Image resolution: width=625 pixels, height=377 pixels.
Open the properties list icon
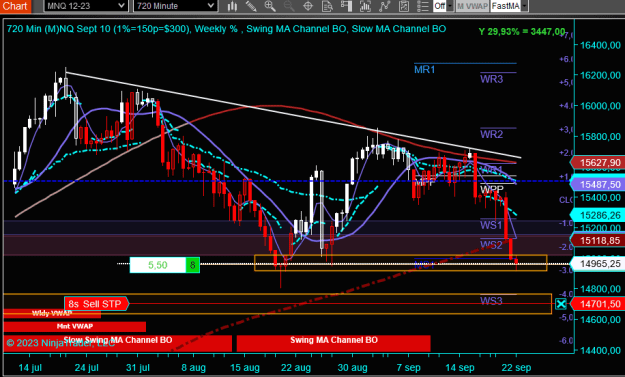tap(423, 6)
